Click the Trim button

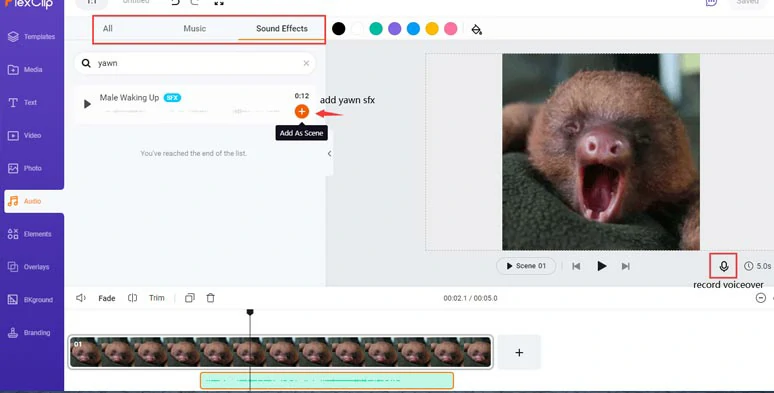tap(156, 298)
